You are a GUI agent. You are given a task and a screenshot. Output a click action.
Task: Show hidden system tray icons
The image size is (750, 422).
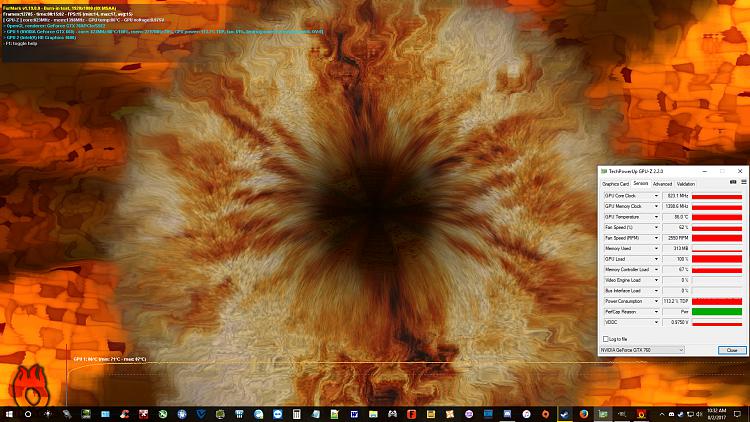(662, 414)
